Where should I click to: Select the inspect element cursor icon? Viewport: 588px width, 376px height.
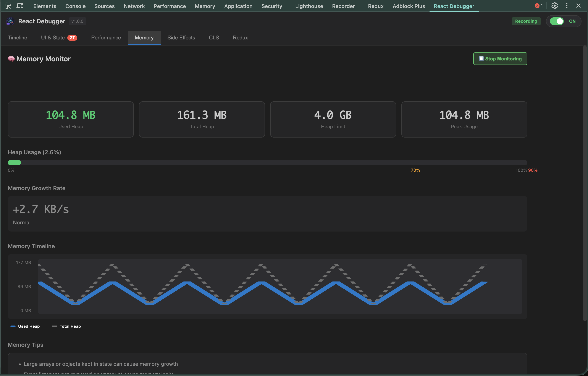8,6
